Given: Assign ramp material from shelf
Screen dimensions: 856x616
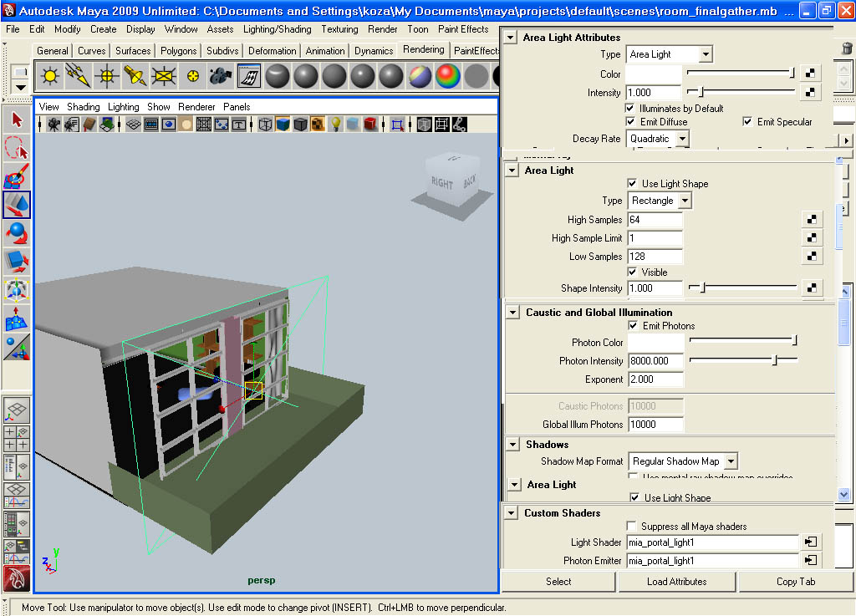Looking at the screenshot, I should pos(448,76).
